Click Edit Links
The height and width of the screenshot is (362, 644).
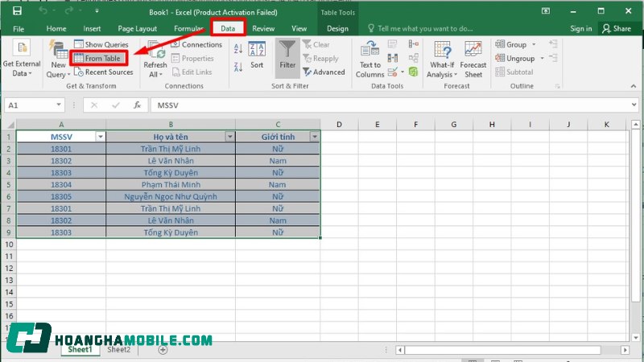(x=192, y=72)
